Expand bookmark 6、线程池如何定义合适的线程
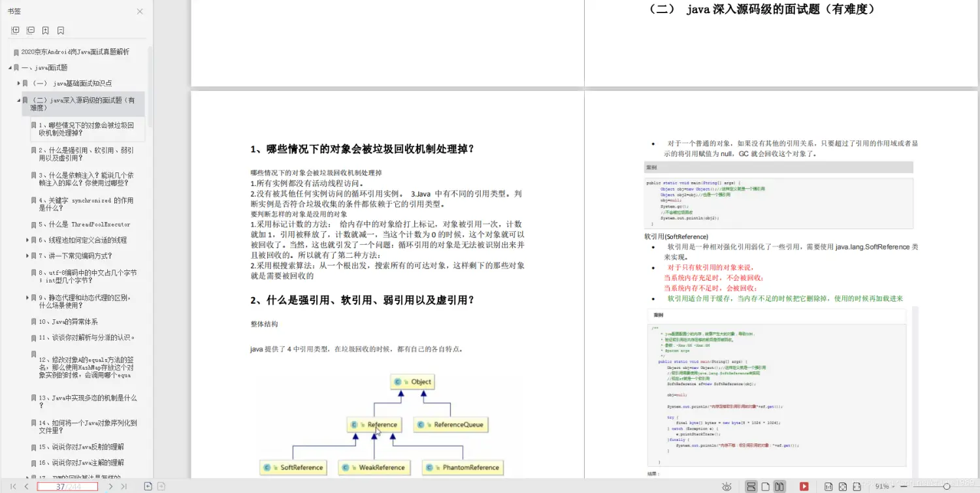Screen dimensions: 980x493 click(x=27, y=240)
